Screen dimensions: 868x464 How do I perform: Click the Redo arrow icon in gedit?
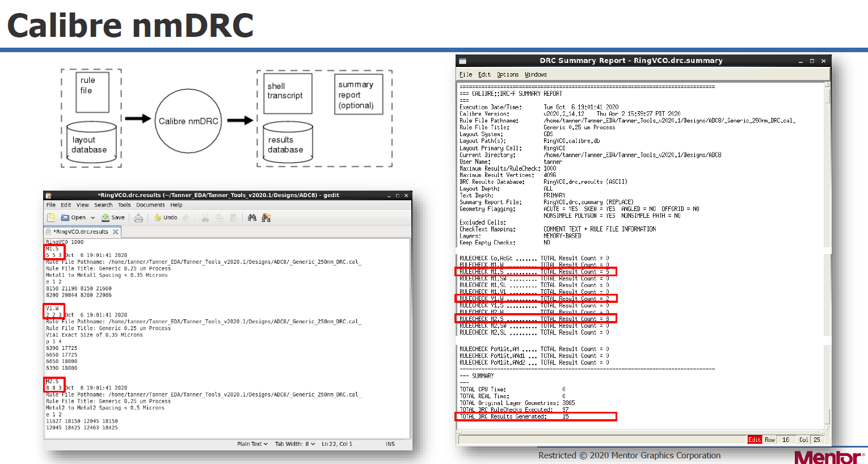click(186, 217)
